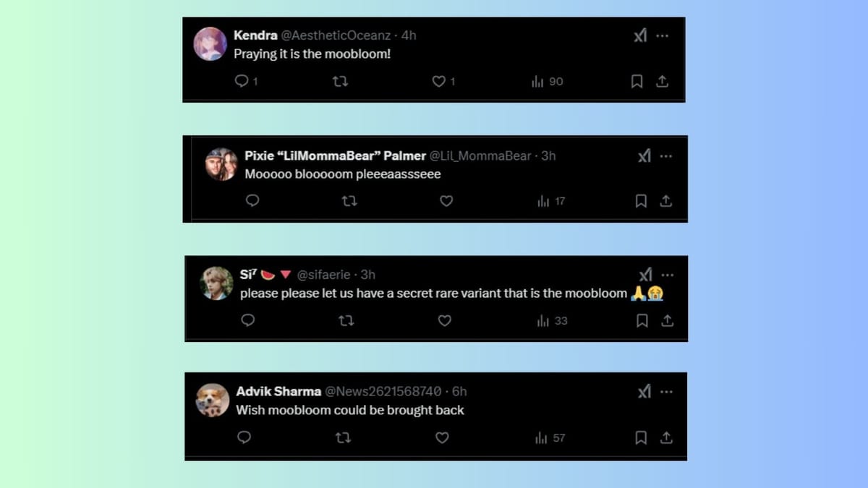Open Kendra's profile picture

click(x=209, y=43)
